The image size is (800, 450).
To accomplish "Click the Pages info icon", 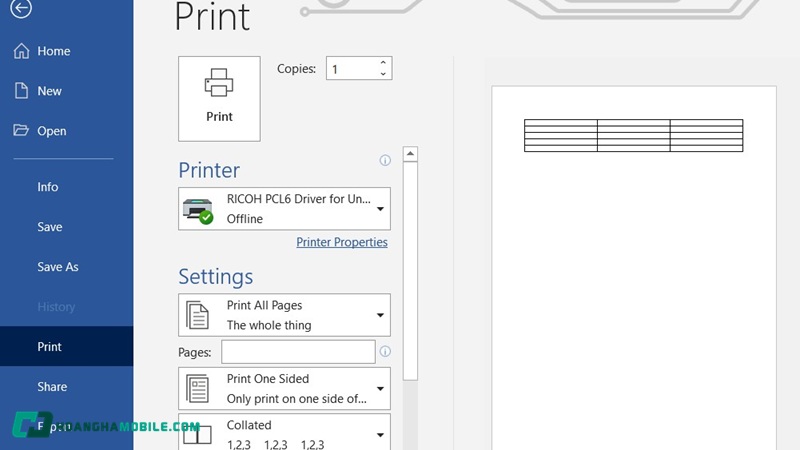I will (385, 352).
